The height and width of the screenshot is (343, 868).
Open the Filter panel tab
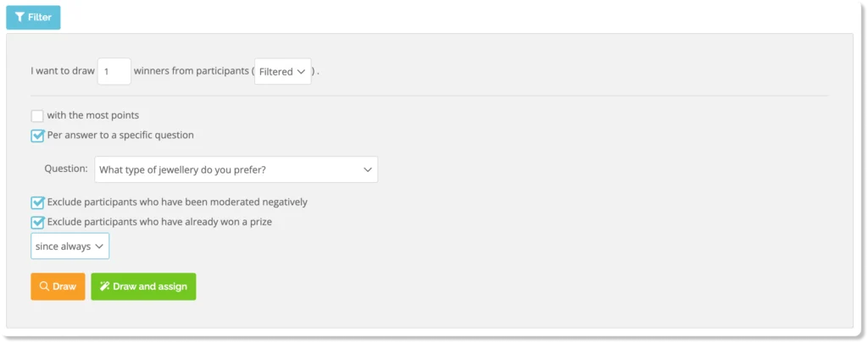point(33,17)
